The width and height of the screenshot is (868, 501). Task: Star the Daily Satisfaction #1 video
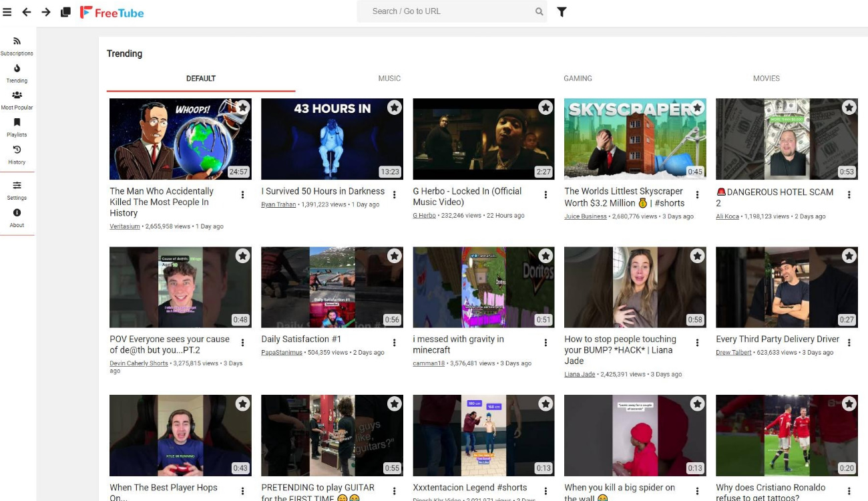coord(395,255)
